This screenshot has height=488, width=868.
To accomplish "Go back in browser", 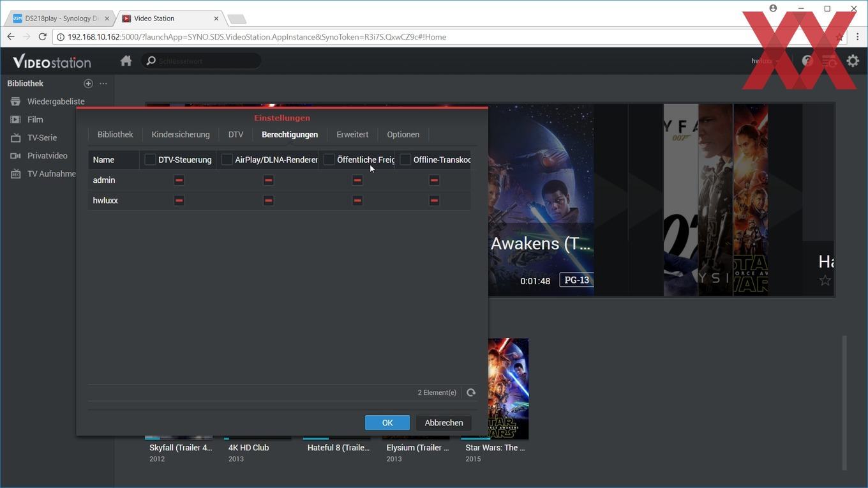I will click(x=10, y=37).
